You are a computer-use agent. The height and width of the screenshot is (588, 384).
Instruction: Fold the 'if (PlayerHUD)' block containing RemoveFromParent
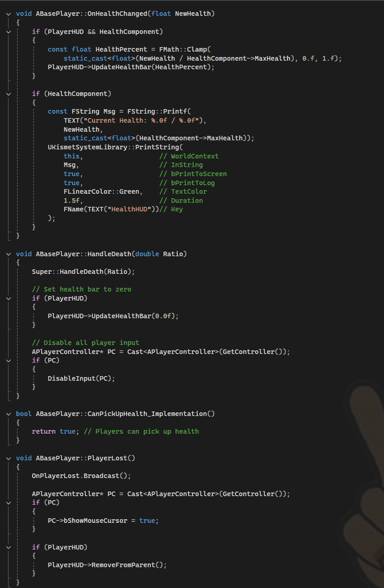[9, 547]
